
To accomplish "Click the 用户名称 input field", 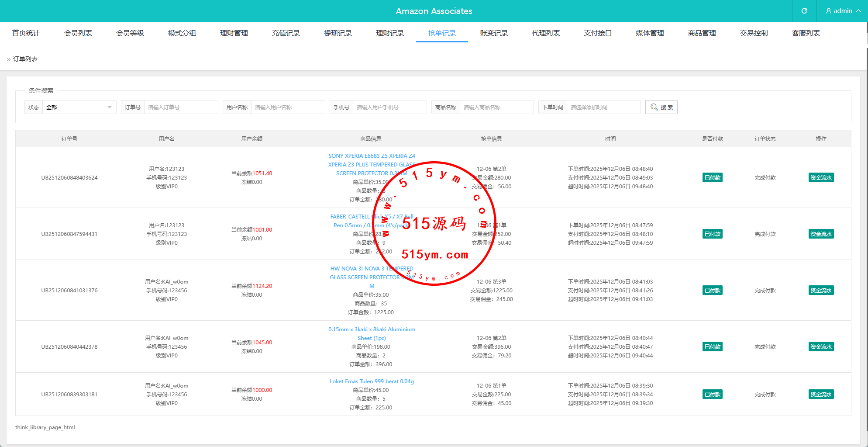I will (288, 107).
